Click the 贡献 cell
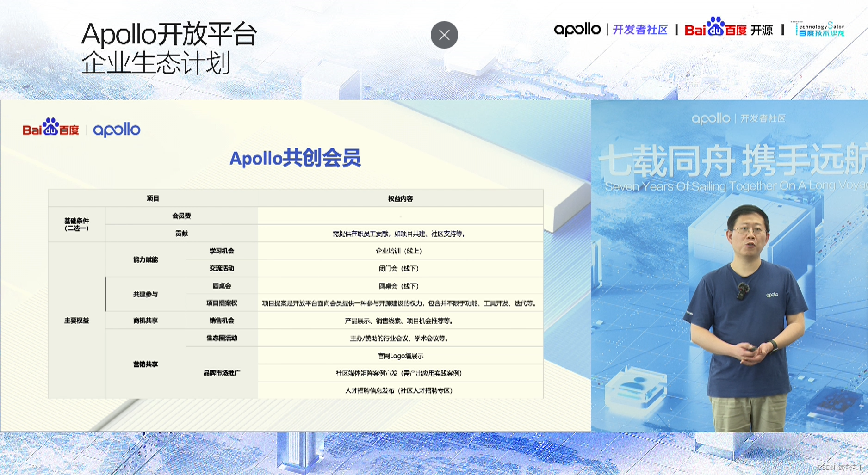The image size is (868, 475). (181, 234)
